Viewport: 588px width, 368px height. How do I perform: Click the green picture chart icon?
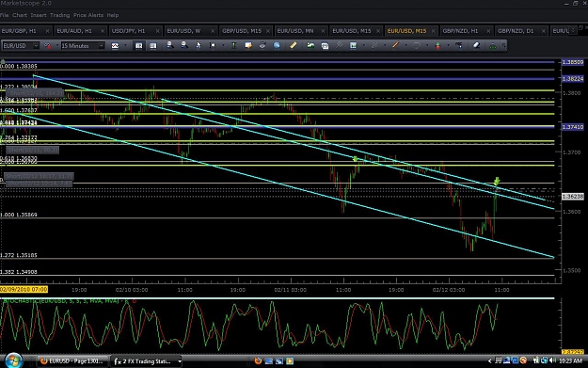pos(310,45)
